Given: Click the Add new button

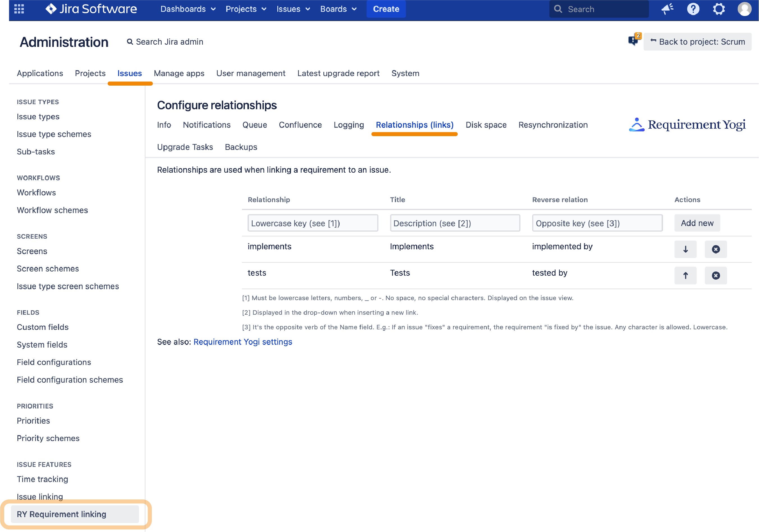Looking at the screenshot, I should 697,223.
